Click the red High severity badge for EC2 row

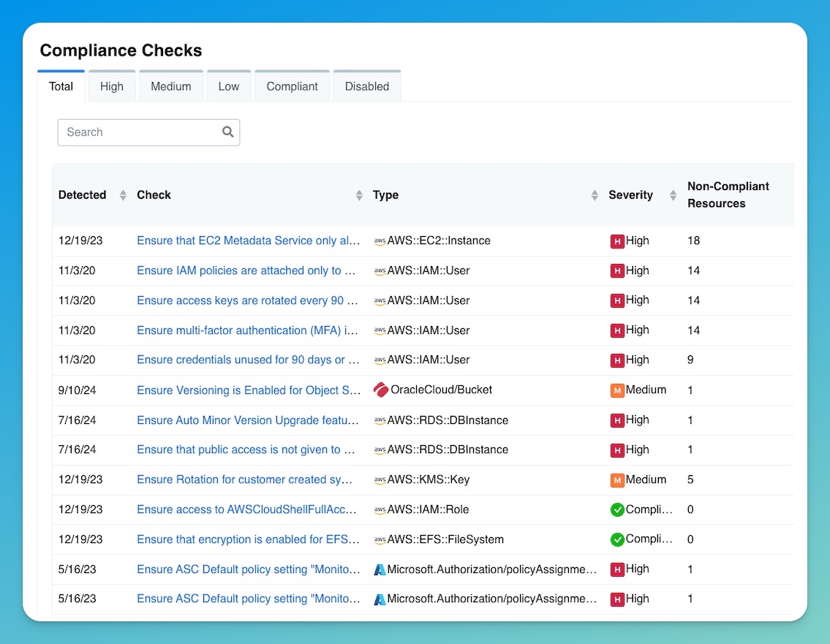pos(617,241)
